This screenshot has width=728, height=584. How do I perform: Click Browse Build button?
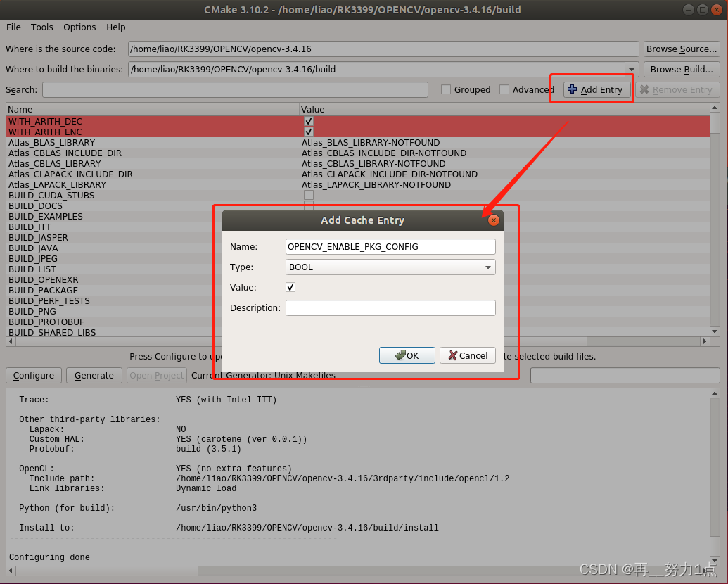point(681,69)
